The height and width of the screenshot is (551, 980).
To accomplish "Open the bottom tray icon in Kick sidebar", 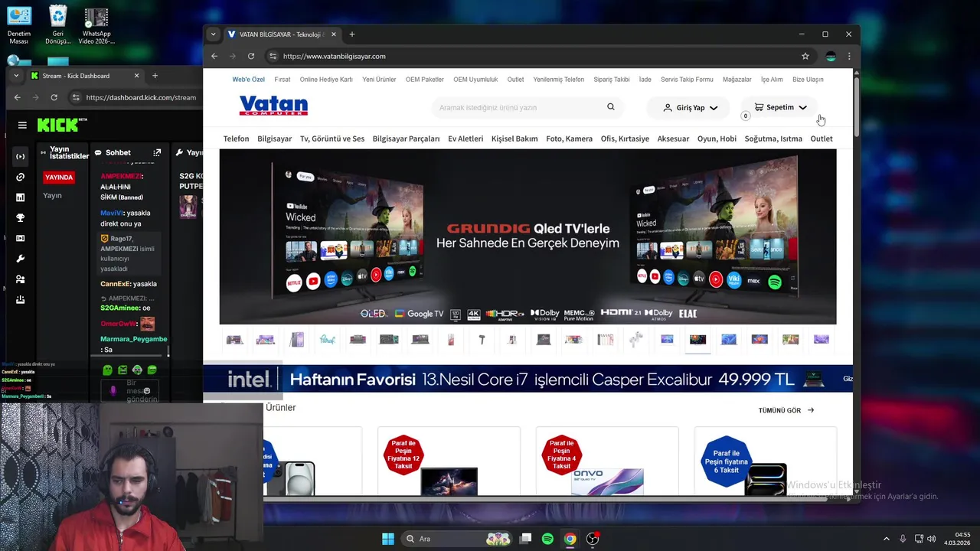I will [x=21, y=300].
